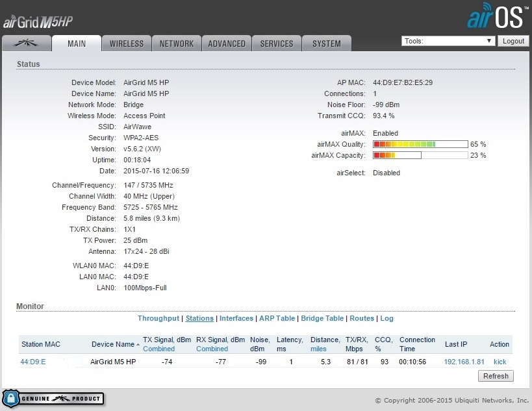Switch distance units via miles link
Viewport: 532px width, 411px height.
(318, 349)
